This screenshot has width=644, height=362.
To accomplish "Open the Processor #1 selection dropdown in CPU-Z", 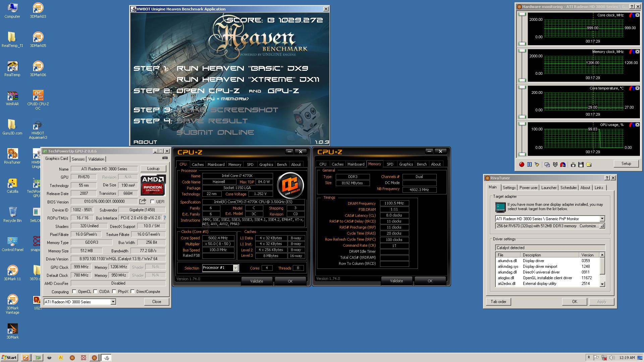I will click(236, 268).
